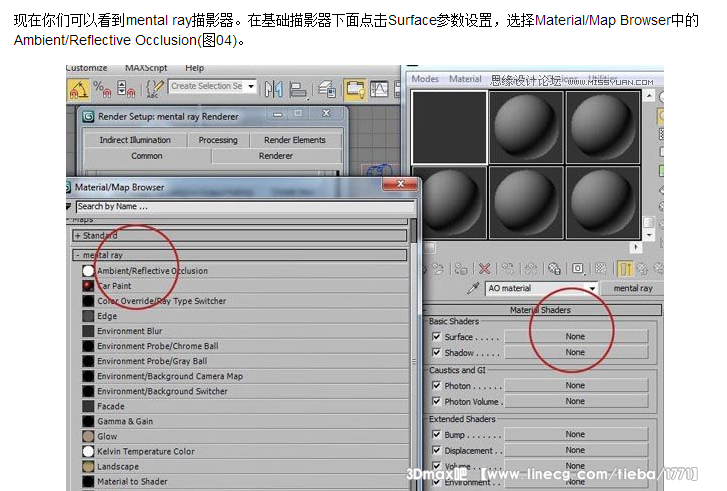
Task: Click the Photon Volume None button
Action: click(x=575, y=401)
